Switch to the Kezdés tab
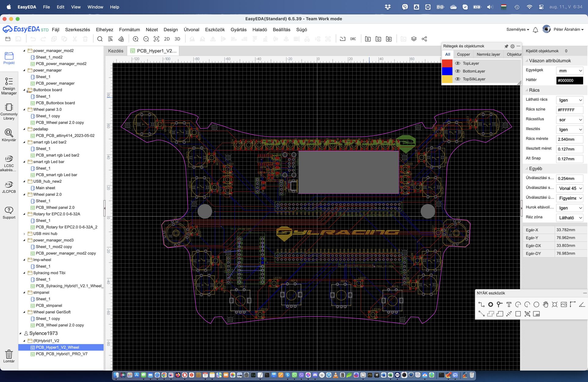 point(116,51)
